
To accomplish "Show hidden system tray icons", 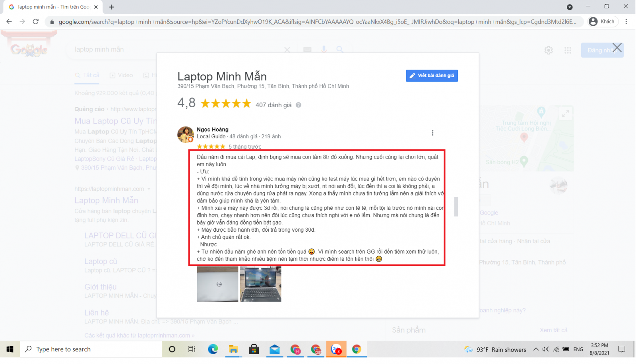I will (536, 349).
